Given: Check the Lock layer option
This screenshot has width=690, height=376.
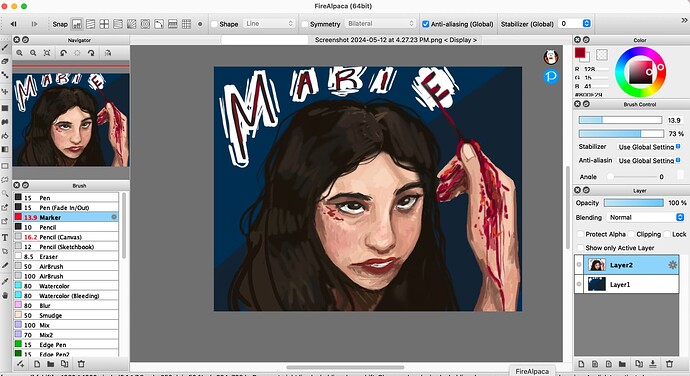Looking at the screenshot, I should (x=668, y=234).
